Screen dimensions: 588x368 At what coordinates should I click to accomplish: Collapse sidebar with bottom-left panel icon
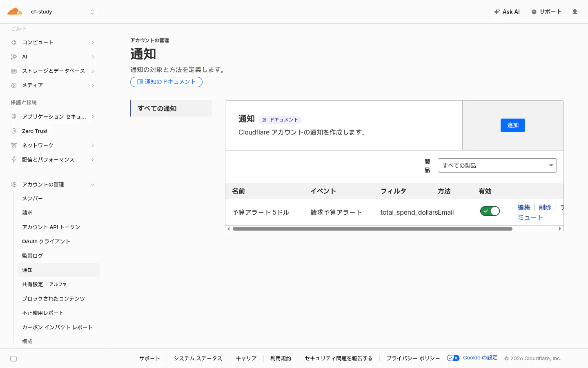13,359
